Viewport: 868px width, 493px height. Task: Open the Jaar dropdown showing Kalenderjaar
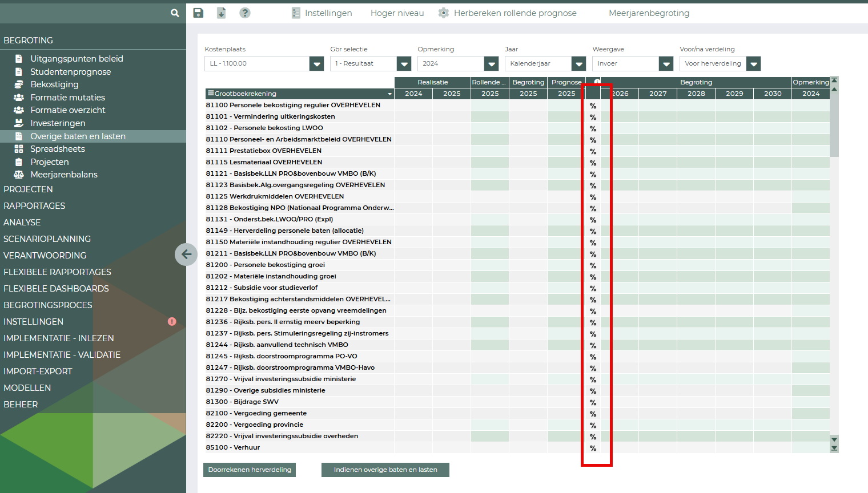579,64
